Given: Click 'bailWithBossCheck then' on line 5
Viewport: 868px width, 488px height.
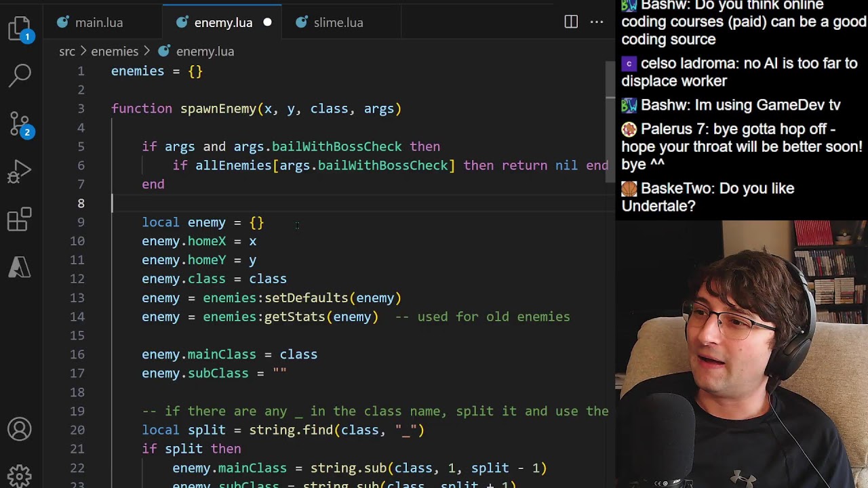Looking at the screenshot, I should 356,146.
